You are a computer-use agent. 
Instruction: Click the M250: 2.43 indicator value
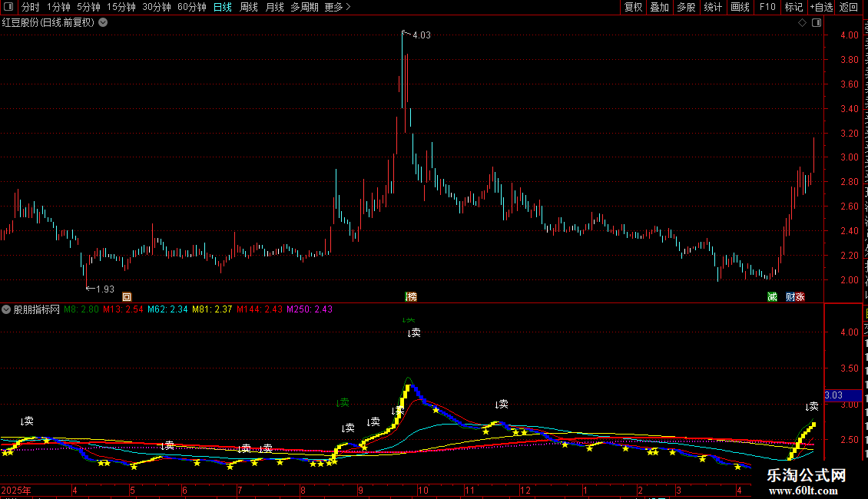(310, 310)
